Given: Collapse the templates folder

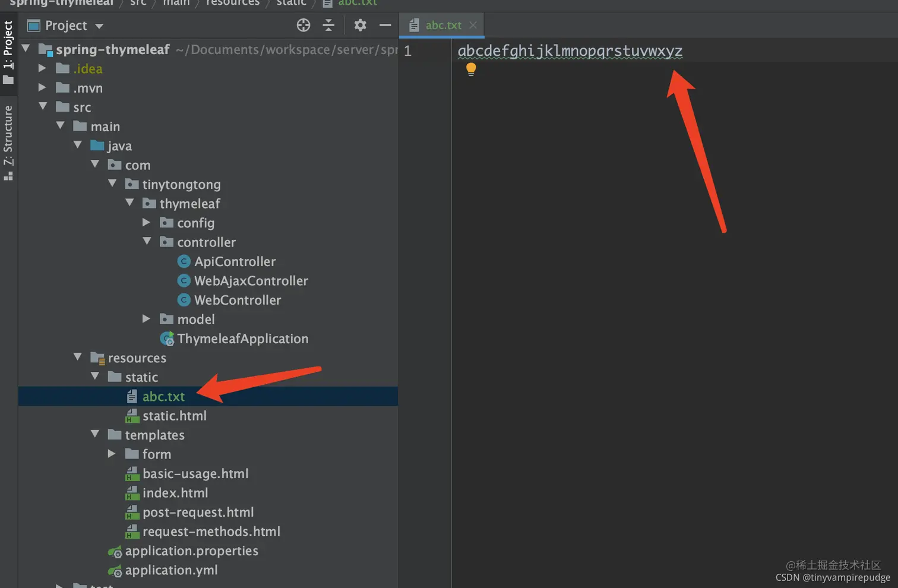Looking at the screenshot, I should coord(95,434).
